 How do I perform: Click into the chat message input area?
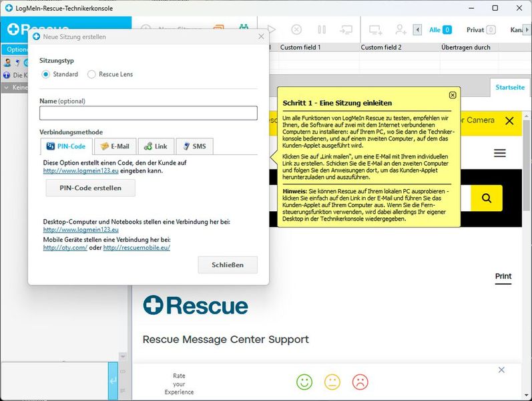click(x=55, y=381)
